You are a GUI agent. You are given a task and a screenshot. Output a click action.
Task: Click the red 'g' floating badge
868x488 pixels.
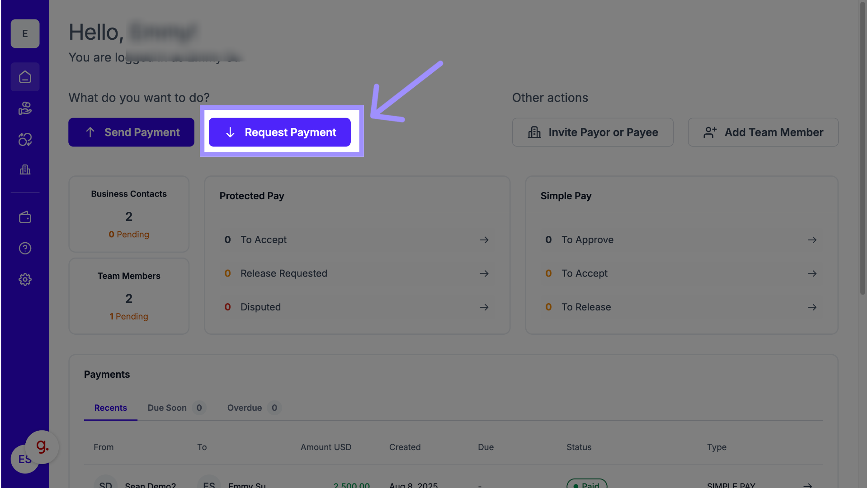coord(42,446)
